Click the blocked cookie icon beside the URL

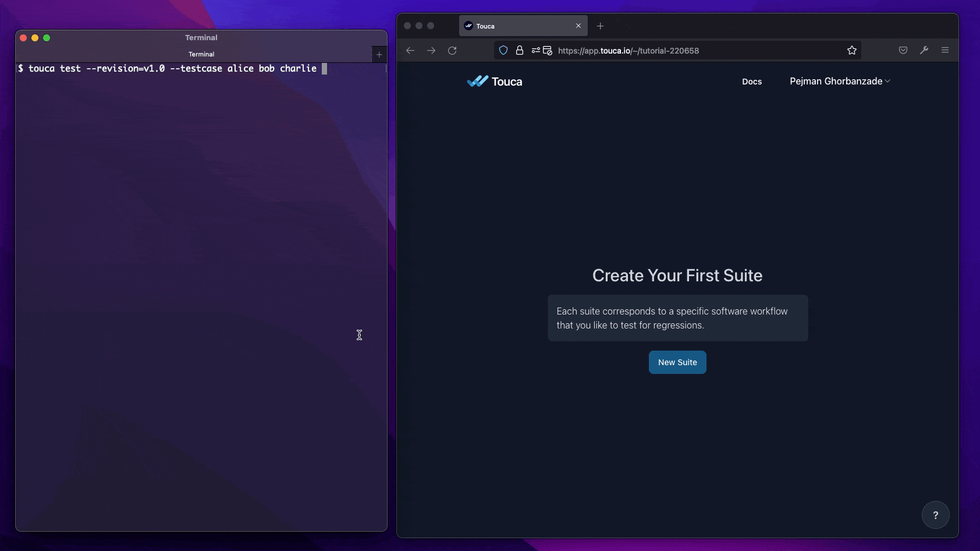pyautogui.click(x=548, y=51)
